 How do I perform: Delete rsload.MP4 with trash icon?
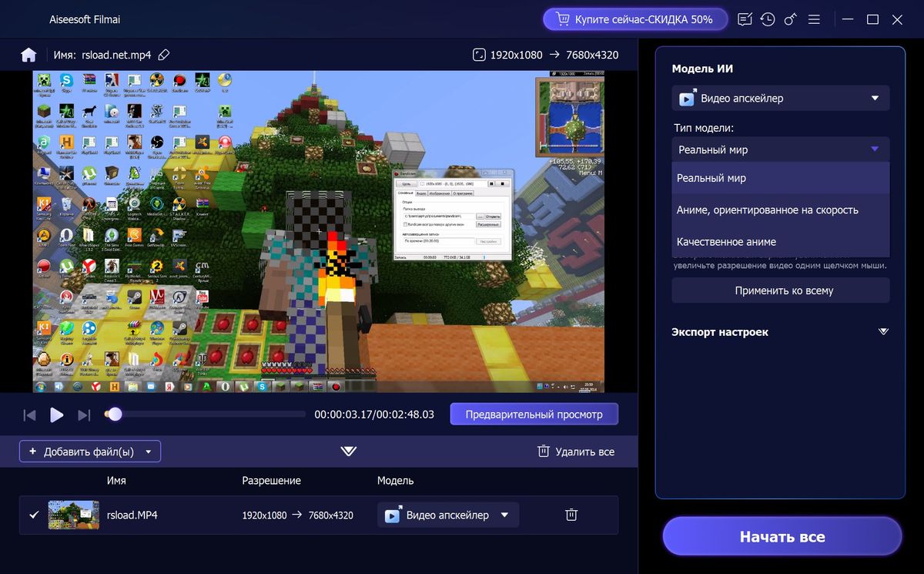coord(571,515)
